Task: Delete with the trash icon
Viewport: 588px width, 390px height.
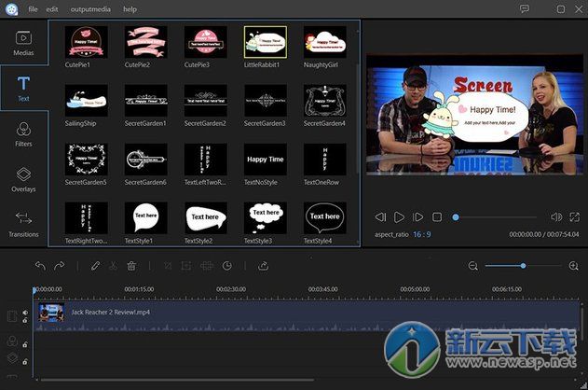Action: coord(131,266)
